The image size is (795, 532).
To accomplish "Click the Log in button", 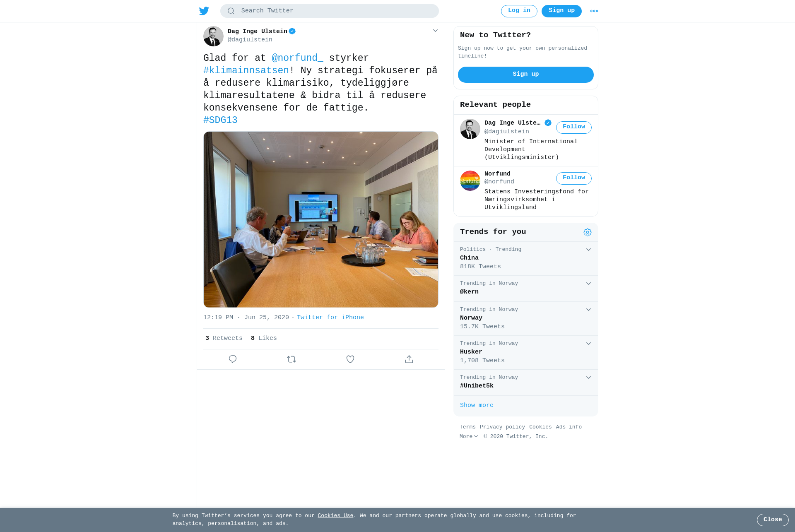I will coord(519,11).
